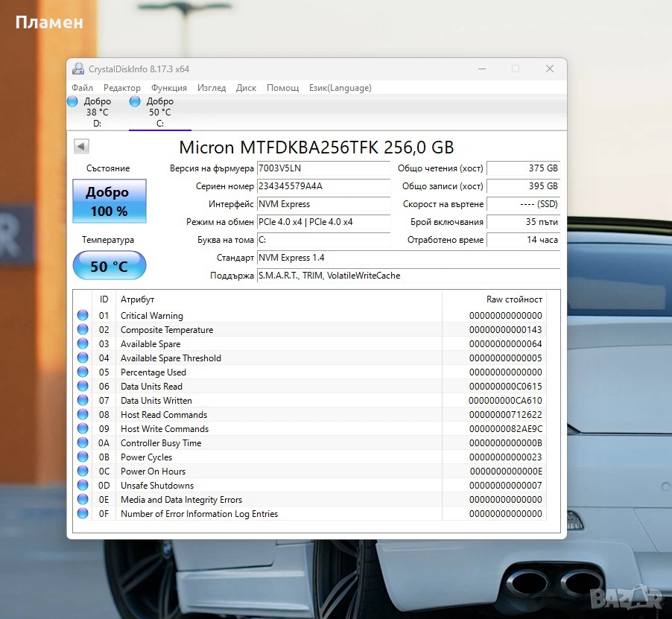672x619 pixels.
Task: Click the Добро 100 % health status button
Action: pyautogui.click(x=110, y=201)
